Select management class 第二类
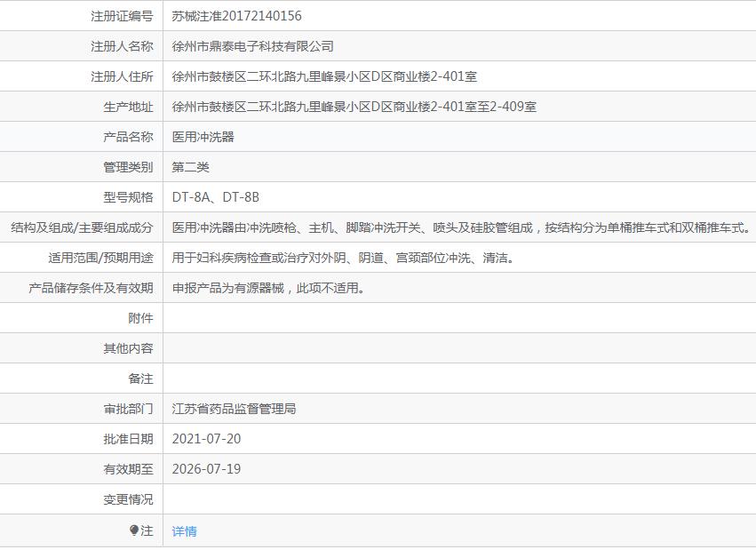The image size is (756, 550). point(190,167)
